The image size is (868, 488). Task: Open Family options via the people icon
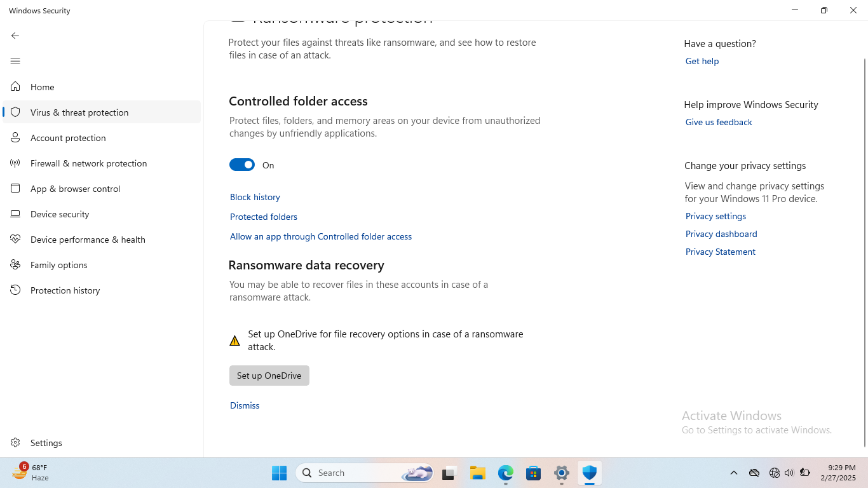pyautogui.click(x=14, y=264)
